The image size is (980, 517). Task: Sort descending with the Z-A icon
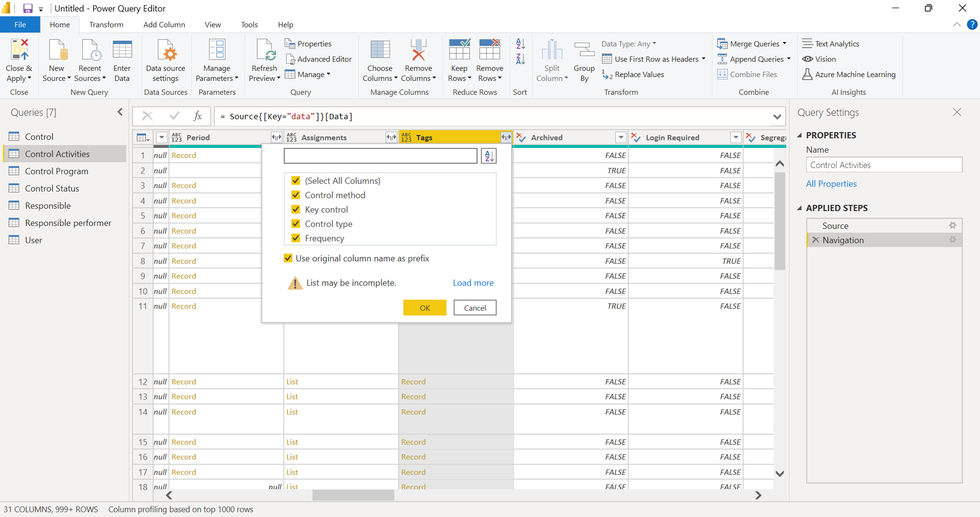point(520,59)
